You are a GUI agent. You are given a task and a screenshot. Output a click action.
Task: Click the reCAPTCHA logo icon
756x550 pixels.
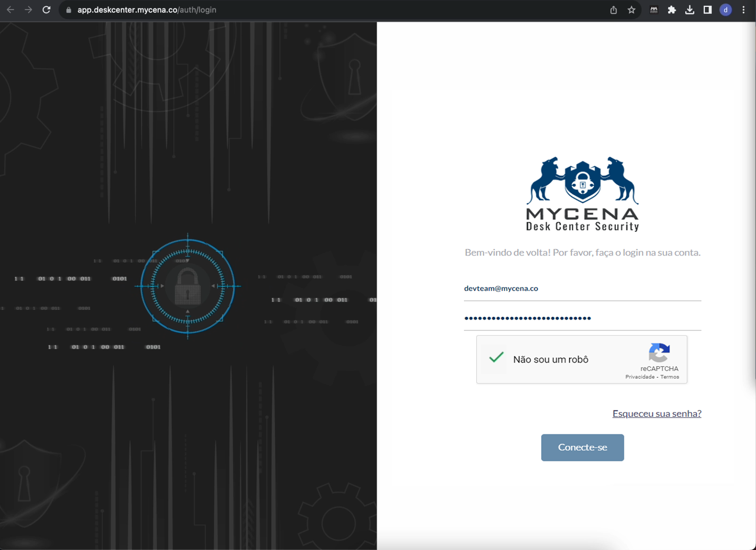tap(659, 353)
